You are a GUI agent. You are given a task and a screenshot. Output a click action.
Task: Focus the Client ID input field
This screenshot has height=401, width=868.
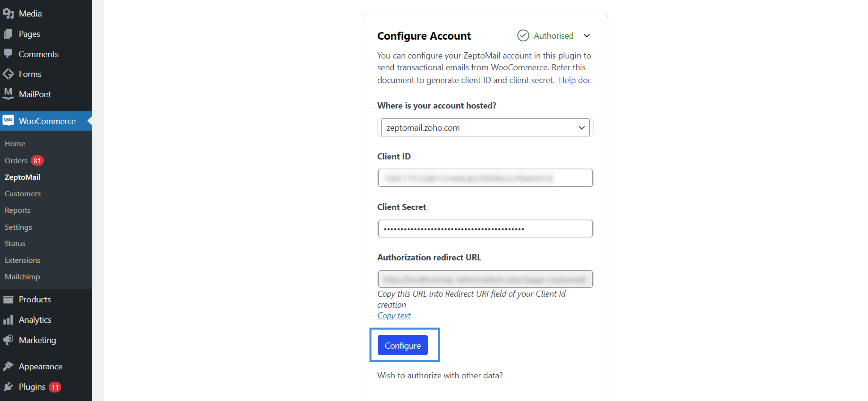click(485, 178)
